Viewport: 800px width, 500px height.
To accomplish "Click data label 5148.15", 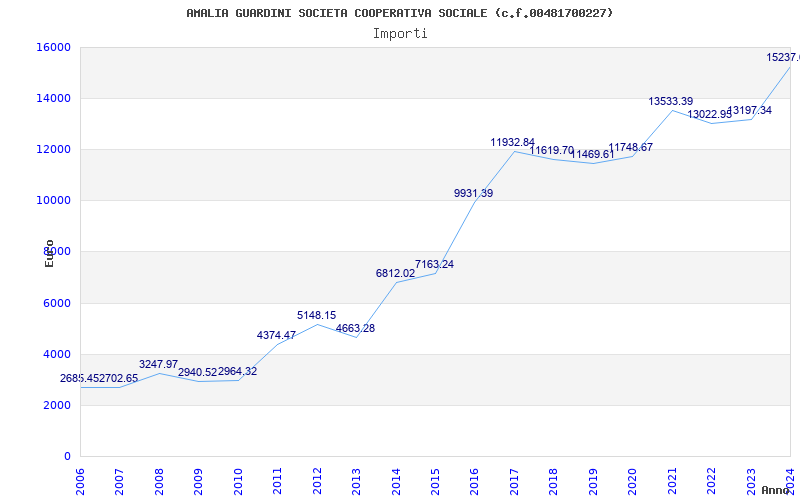I will click(x=317, y=315).
